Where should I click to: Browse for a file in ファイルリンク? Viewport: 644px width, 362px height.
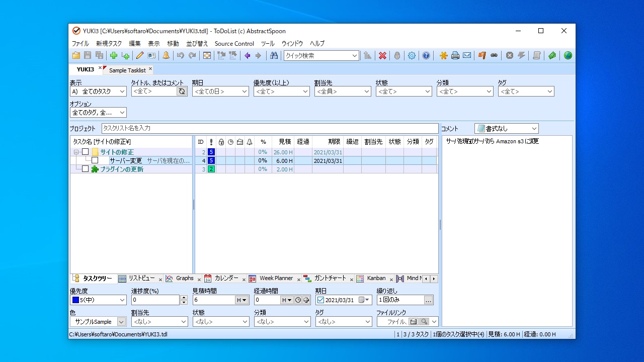[413, 322]
